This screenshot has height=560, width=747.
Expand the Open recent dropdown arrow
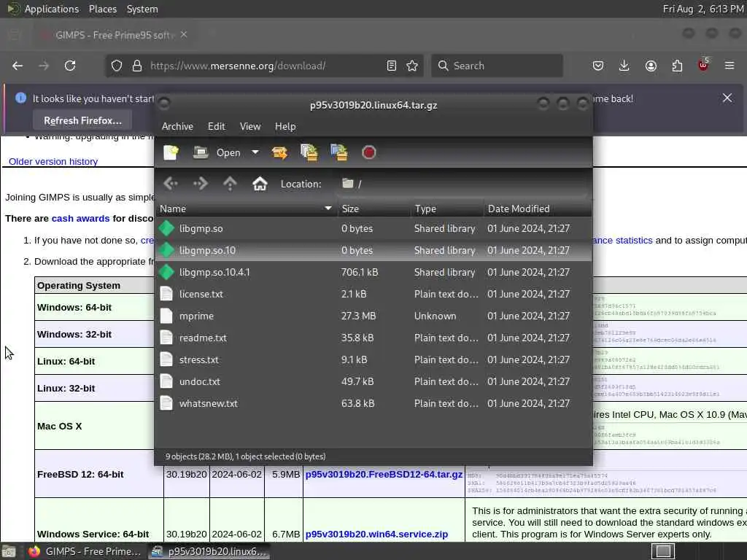pos(255,153)
